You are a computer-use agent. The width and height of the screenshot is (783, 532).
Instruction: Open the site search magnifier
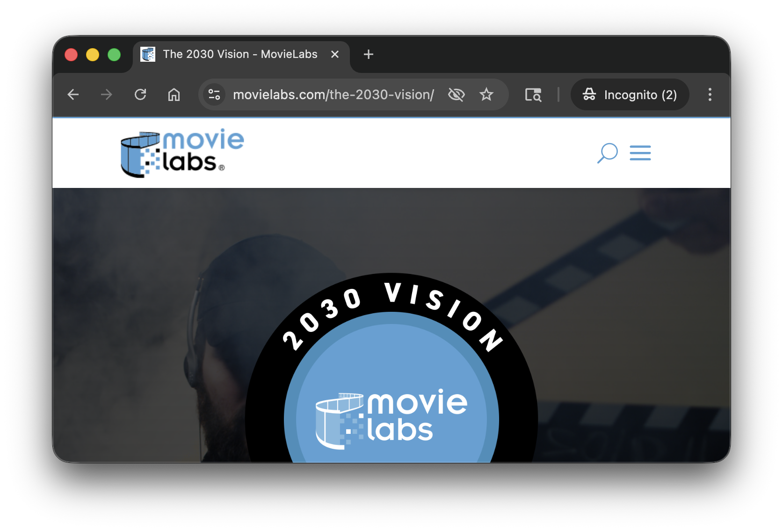coord(607,153)
